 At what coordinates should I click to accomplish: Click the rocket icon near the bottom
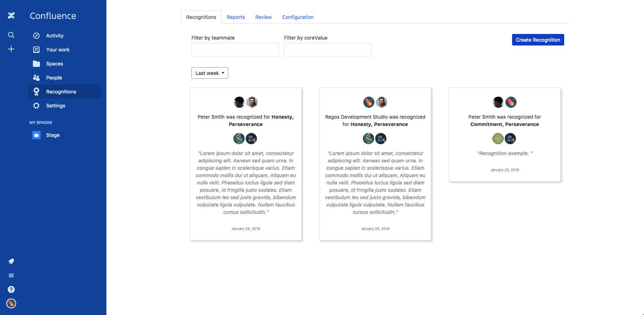coord(11,261)
